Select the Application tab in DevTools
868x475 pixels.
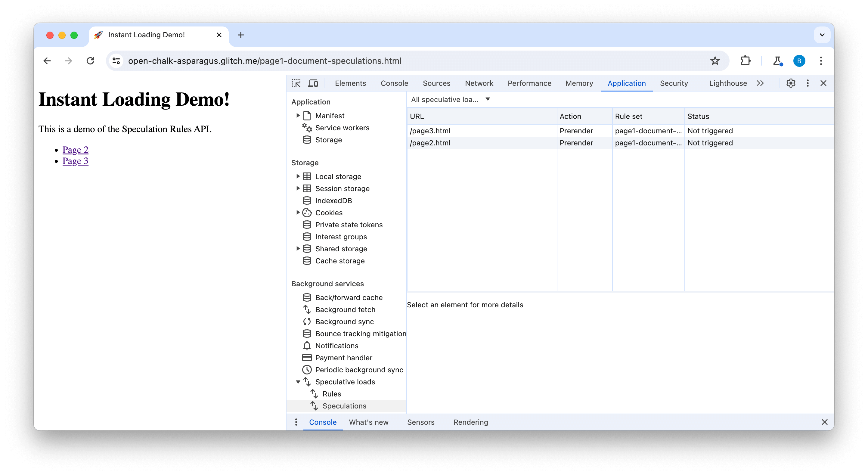click(x=626, y=83)
